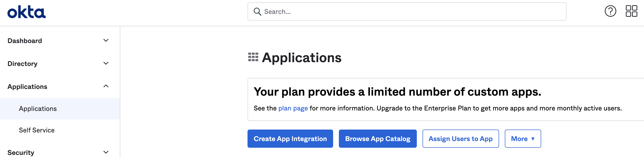Open the apps grid icon in header
The height and width of the screenshot is (158, 644).
point(631,11)
